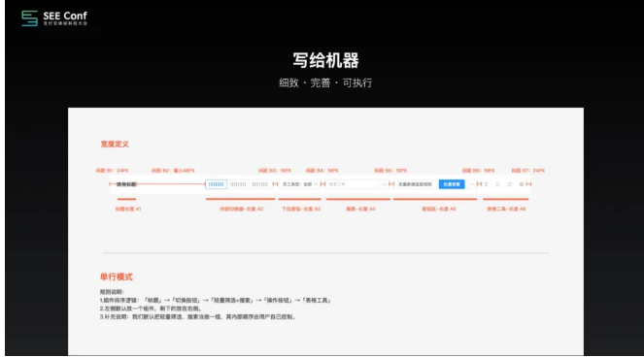Screen dimensions: 644x358
Task: Click rule 2 starting with 左侧默认放一个组件
Action: click(x=151, y=309)
